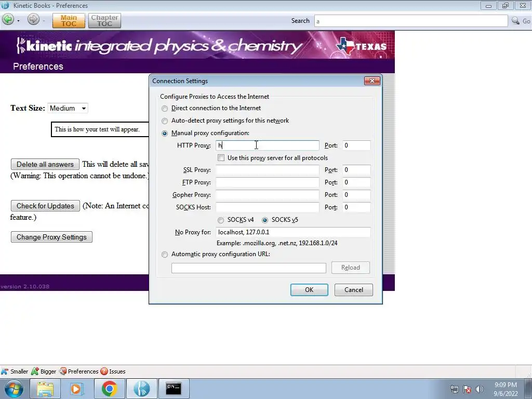532x399 pixels.
Task: Select Automatic proxy configuration URL option
Action: point(165,255)
